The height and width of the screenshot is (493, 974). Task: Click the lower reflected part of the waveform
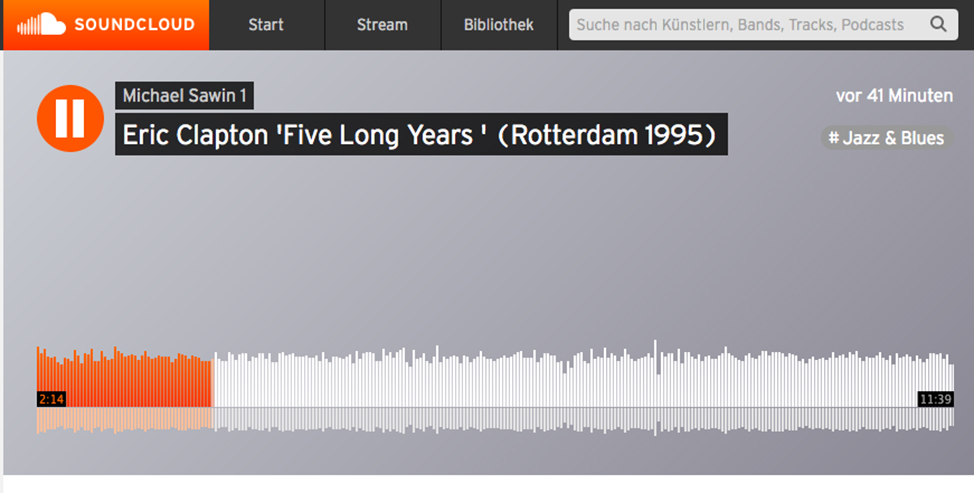point(495,420)
